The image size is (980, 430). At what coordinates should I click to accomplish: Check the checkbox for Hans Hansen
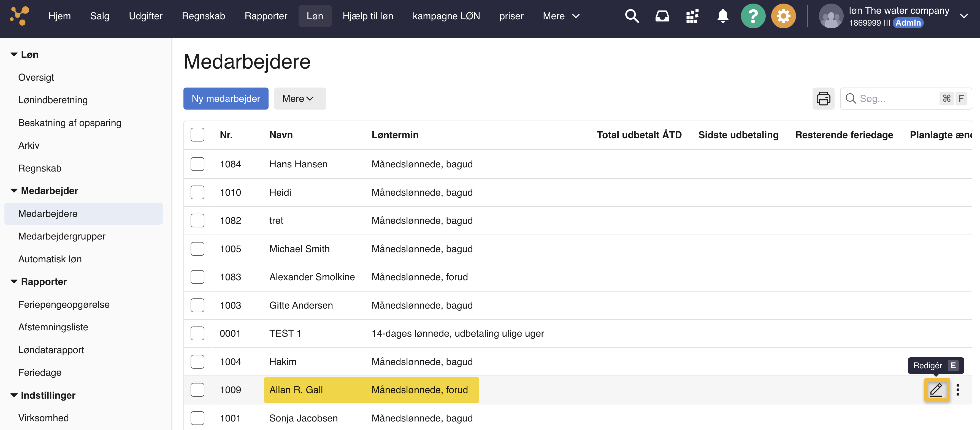click(197, 164)
